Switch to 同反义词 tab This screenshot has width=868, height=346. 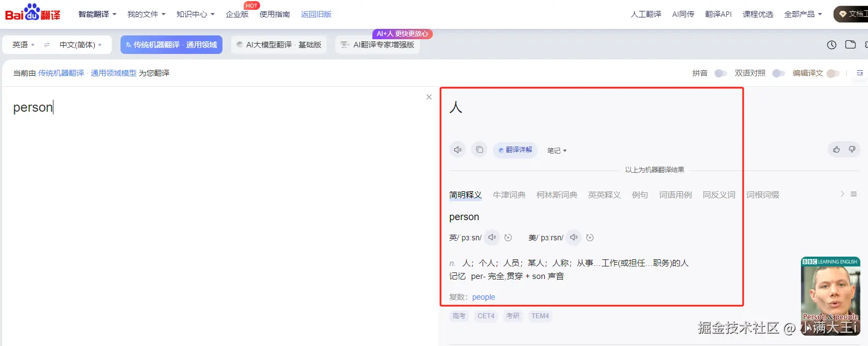(x=719, y=195)
